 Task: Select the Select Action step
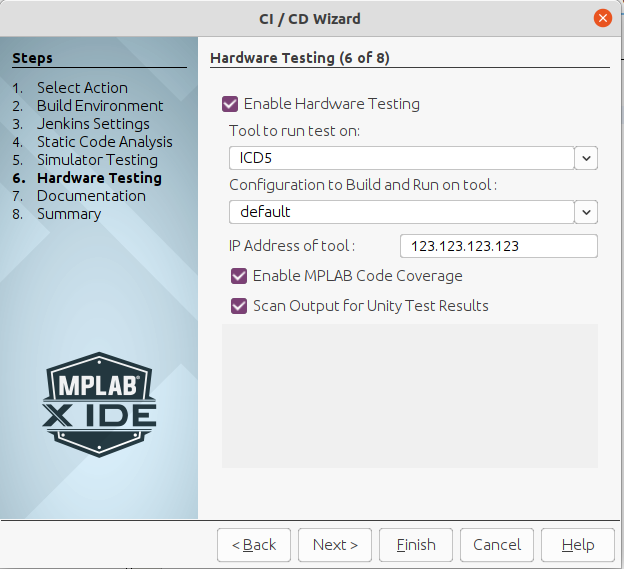(82, 88)
